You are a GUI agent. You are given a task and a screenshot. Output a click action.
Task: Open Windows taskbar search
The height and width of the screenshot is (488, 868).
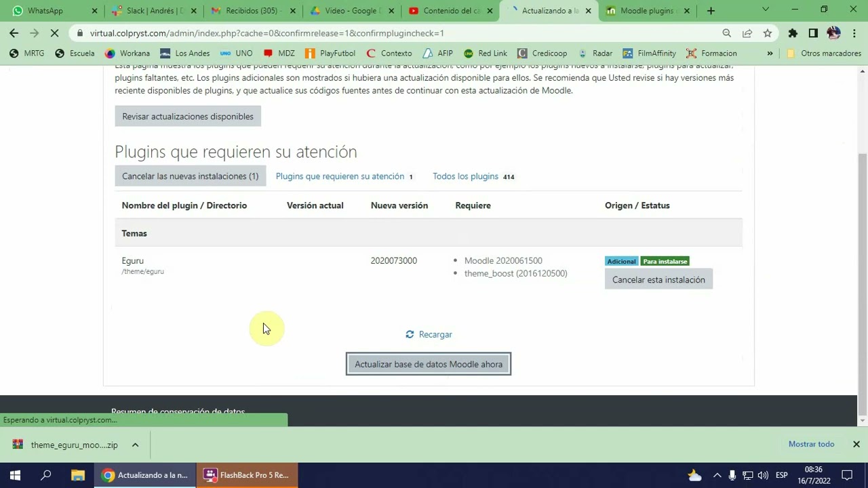(x=46, y=475)
